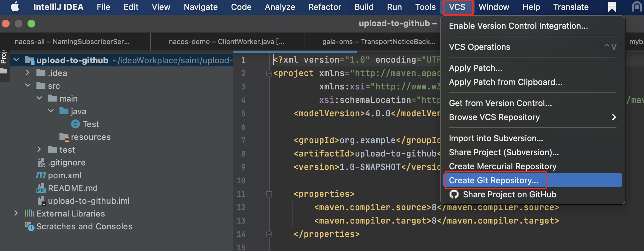Click the fold end marker at line 14

[269, 234]
